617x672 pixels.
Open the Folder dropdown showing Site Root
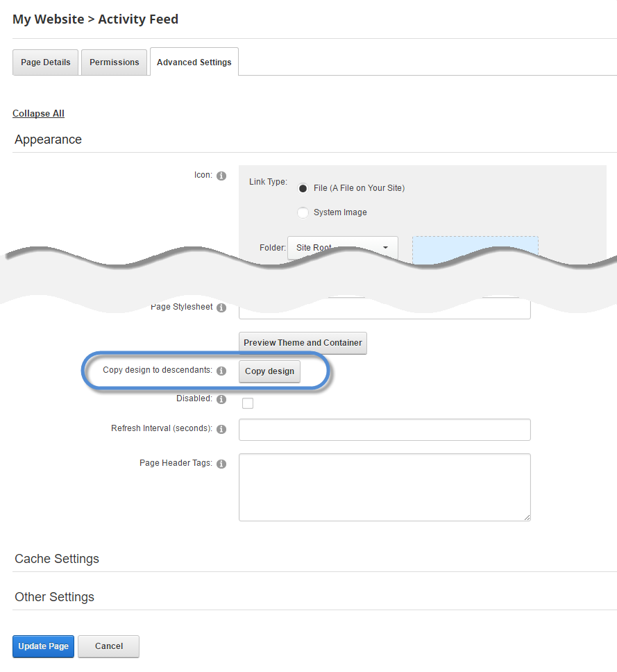pyautogui.click(x=342, y=247)
